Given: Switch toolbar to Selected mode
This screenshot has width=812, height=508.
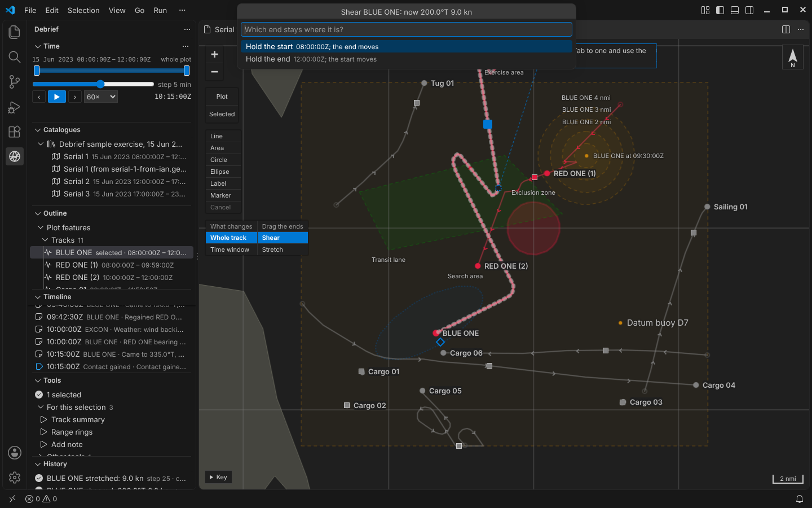Looking at the screenshot, I should [x=222, y=114].
